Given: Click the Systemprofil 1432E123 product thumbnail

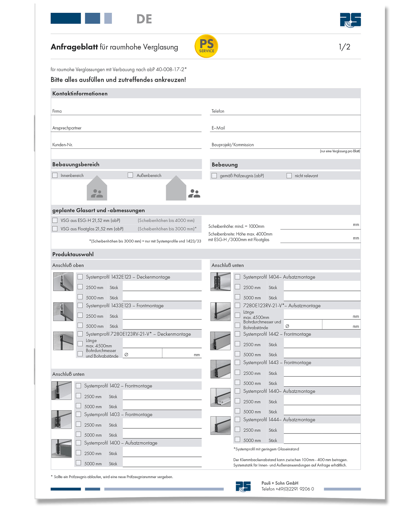Looking at the screenshot, I should coord(63,282).
